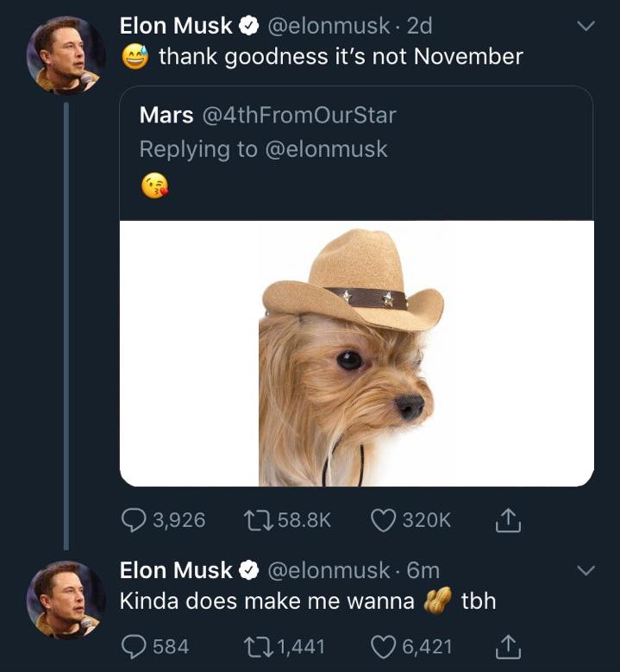This screenshot has width=620, height=672.
Task: Click the 'Replying to @elonmusk' mention link
Action: coord(324,149)
